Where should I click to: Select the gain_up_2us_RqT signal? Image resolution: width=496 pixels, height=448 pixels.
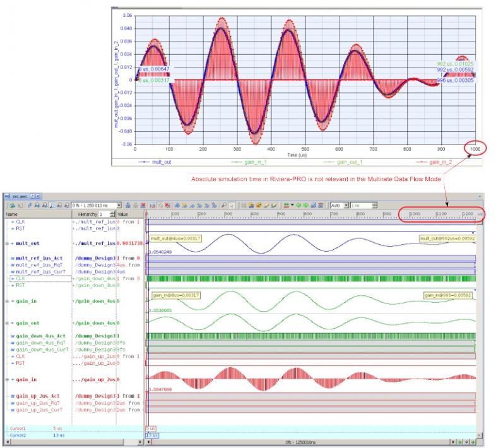pyautogui.click(x=38, y=403)
